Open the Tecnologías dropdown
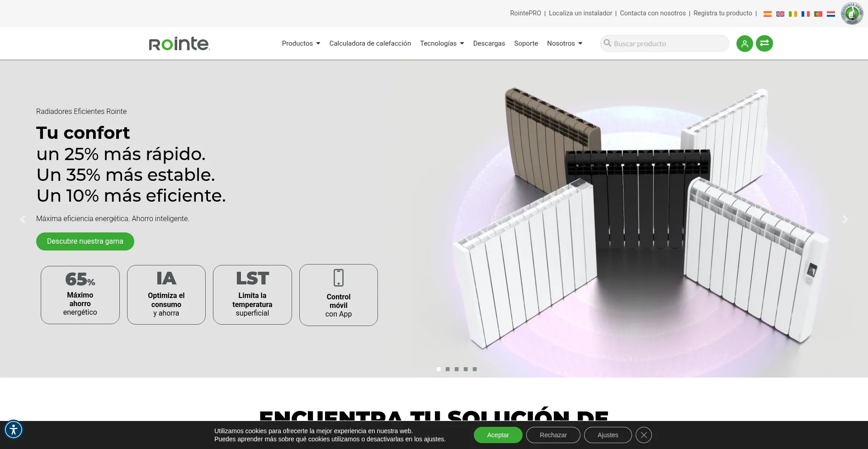 441,43
